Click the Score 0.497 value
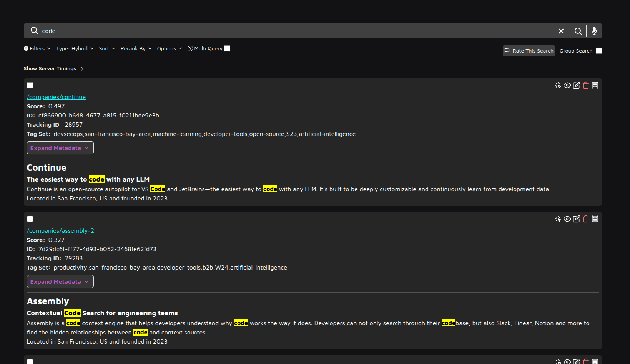This screenshot has height=364, width=630. point(57,106)
